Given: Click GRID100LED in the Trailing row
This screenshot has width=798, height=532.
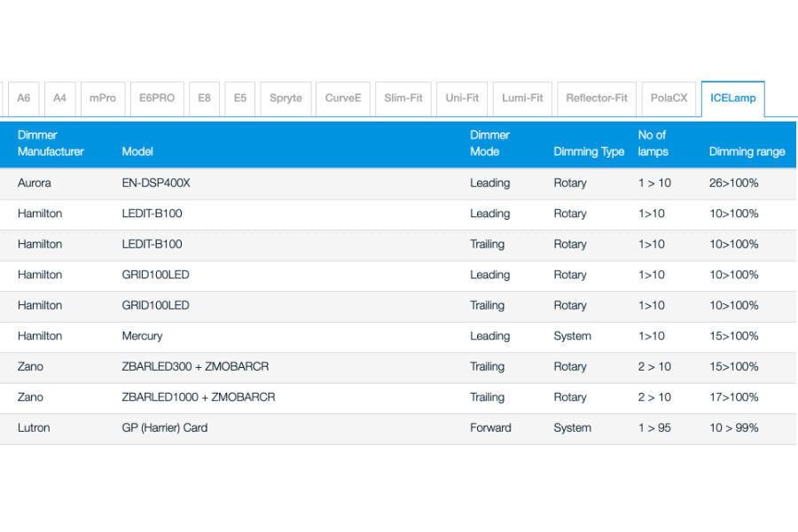Looking at the screenshot, I should pos(155,305).
